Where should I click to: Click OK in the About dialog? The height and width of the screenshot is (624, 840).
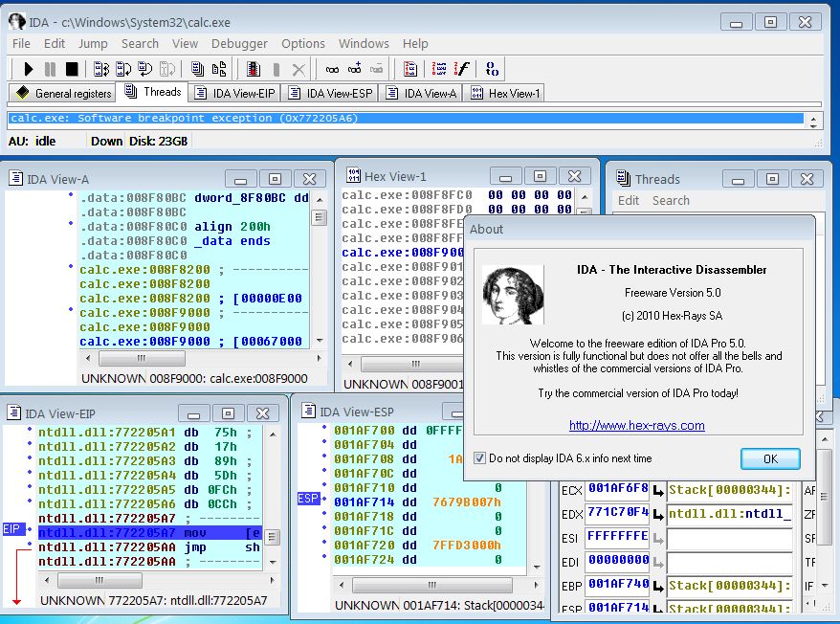pyautogui.click(x=770, y=458)
